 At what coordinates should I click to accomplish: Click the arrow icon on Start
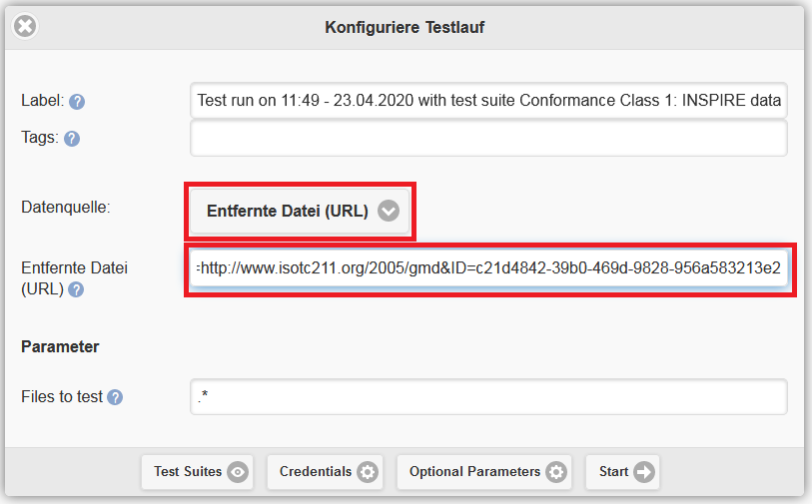pos(644,472)
